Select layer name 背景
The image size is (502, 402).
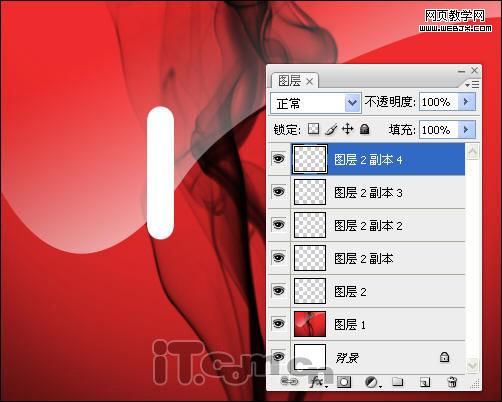[x=347, y=358]
